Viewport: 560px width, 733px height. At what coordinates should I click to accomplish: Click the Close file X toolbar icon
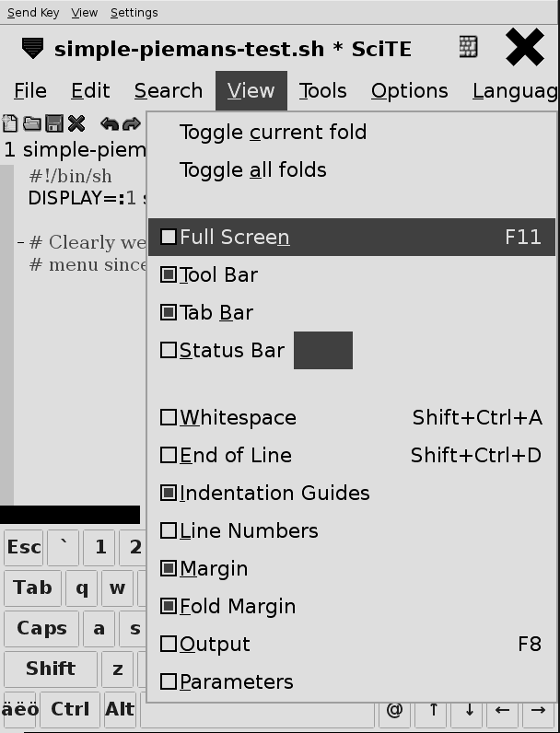pyautogui.click(x=76, y=123)
